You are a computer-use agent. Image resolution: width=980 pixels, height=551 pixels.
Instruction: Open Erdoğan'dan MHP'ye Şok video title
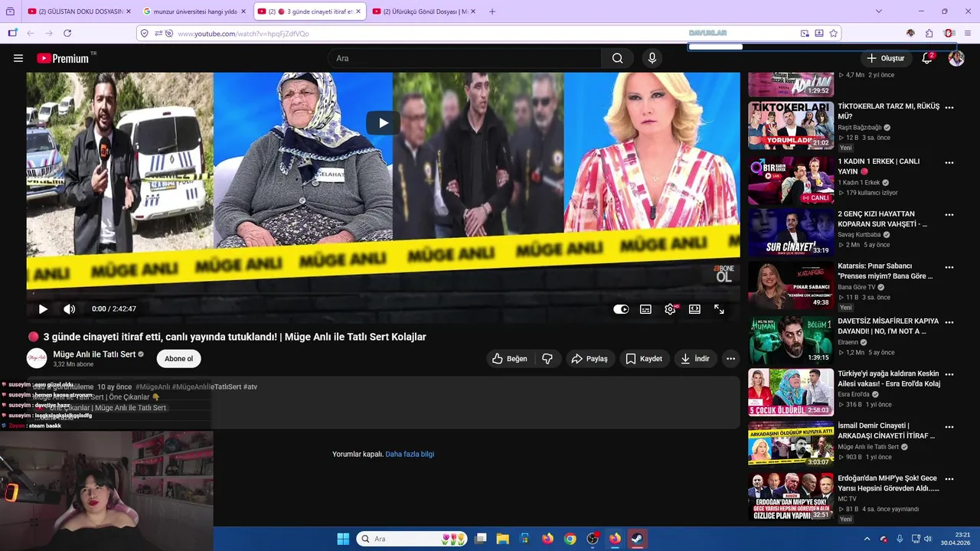pos(888,483)
